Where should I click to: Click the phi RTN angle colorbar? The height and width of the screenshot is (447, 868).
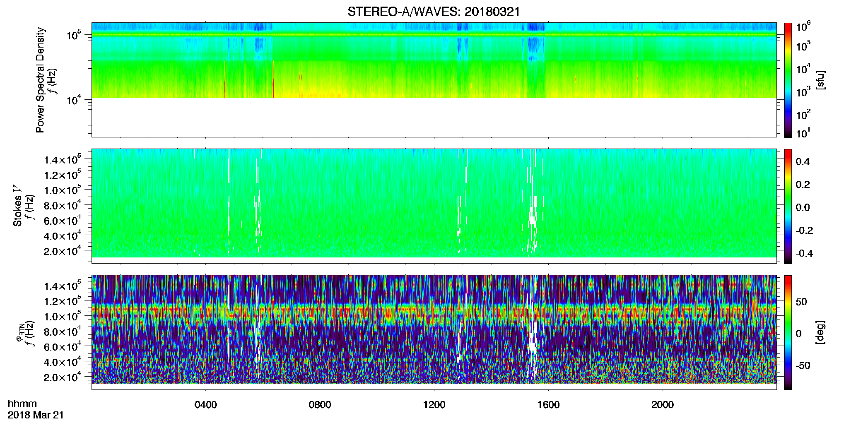point(788,332)
